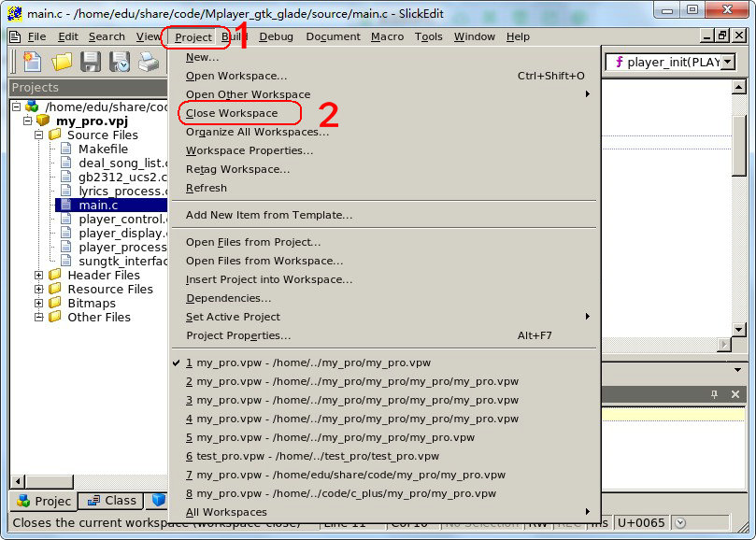The height and width of the screenshot is (540, 756).
Task: Open the File menu
Action: point(36,36)
